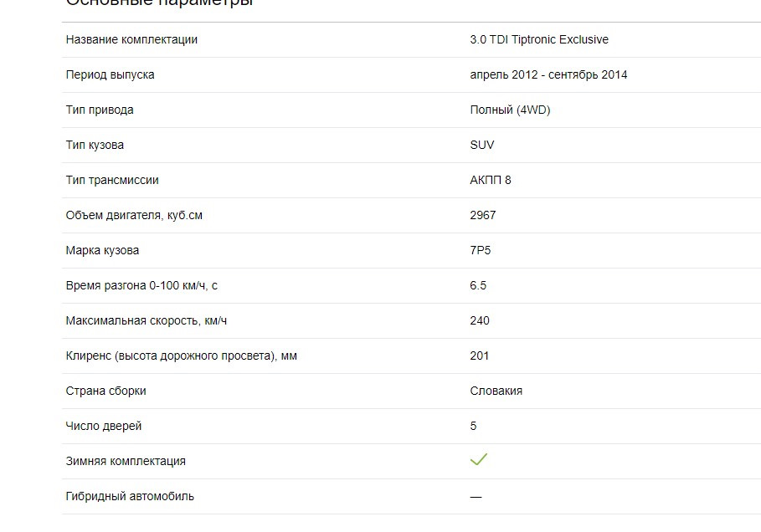Click the Объем двигателя, куб.см label

[134, 215]
